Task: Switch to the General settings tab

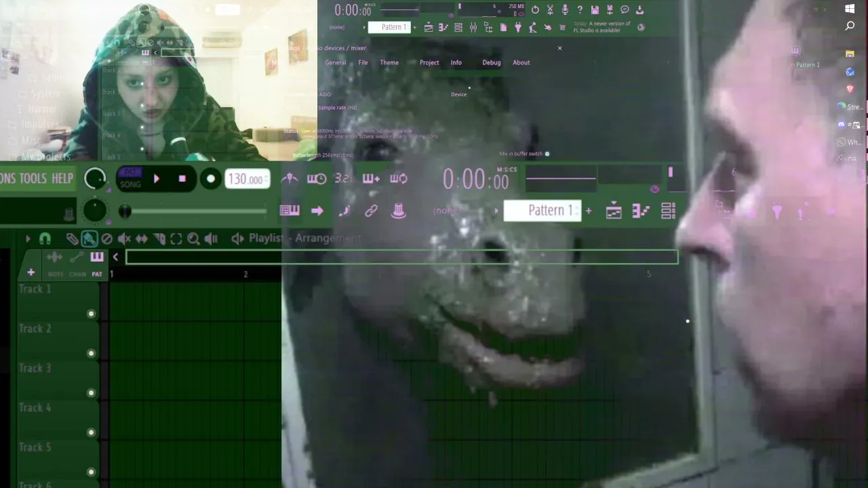Action: [336, 62]
